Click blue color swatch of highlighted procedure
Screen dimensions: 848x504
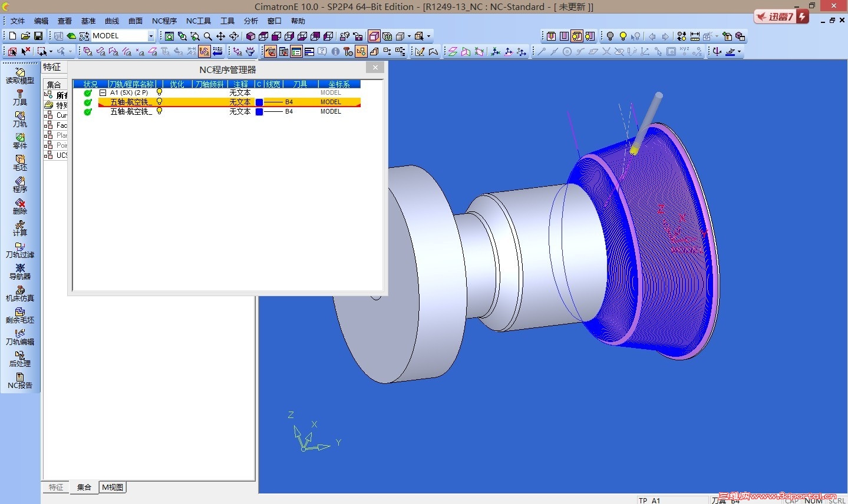point(259,102)
